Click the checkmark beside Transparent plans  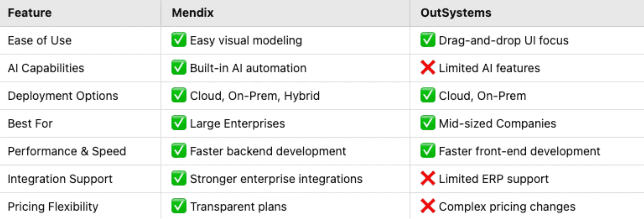(x=179, y=206)
